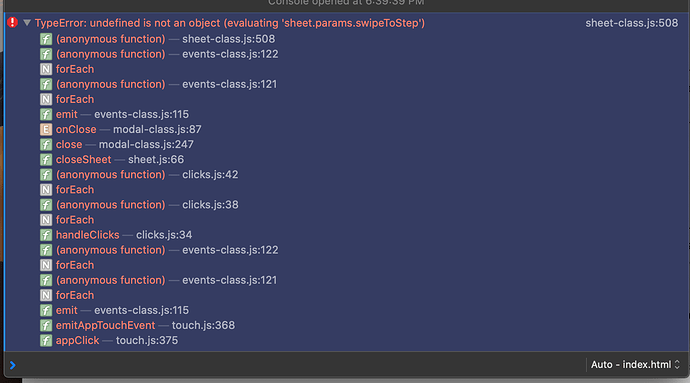The height and width of the screenshot is (383, 690).
Task: Click the appClick function icon
Action: point(46,340)
